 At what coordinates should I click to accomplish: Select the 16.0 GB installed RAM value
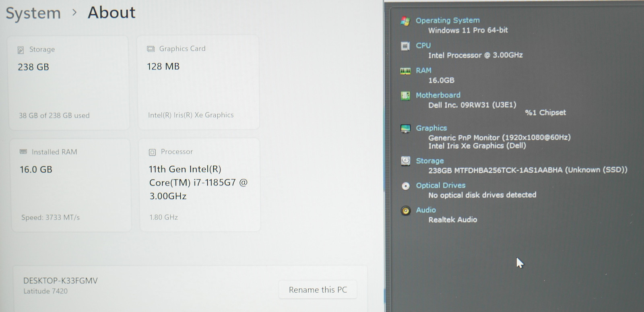point(36,169)
